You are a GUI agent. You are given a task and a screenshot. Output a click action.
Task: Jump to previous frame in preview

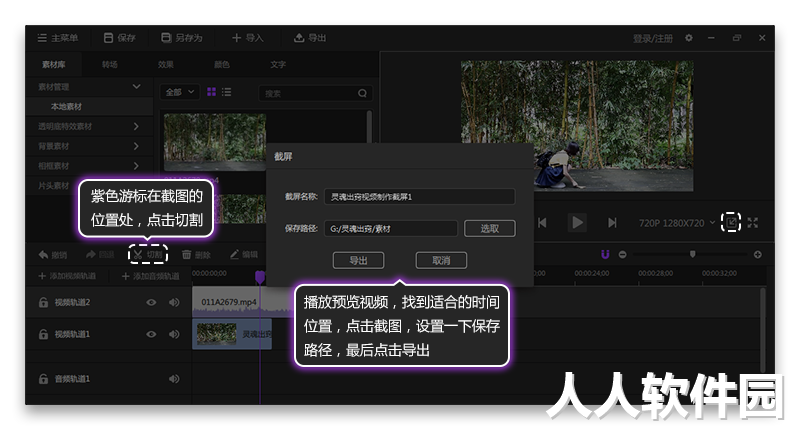(x=542, y=223)
